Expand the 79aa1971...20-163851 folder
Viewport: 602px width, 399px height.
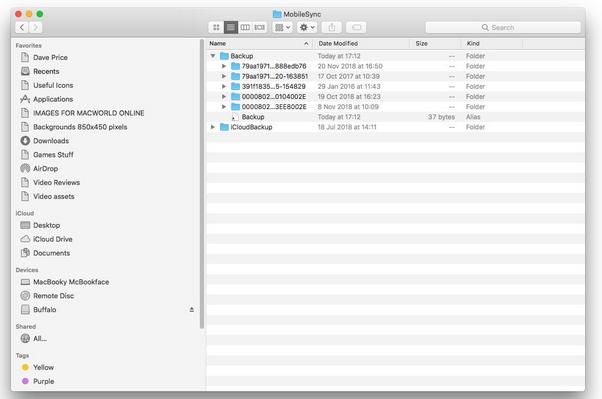click(x=224, y=76)
